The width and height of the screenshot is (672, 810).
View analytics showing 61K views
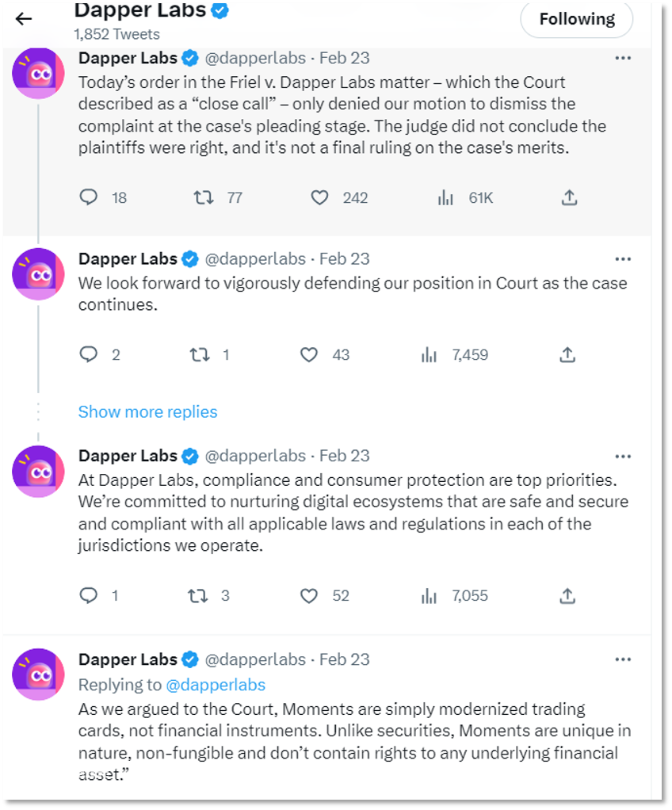[445, 198]
